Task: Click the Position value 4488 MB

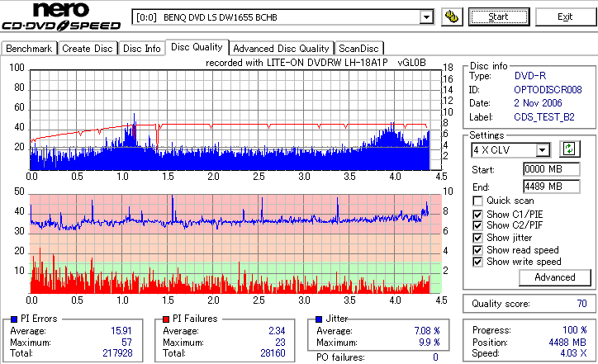Action: [x=568, y=343]
